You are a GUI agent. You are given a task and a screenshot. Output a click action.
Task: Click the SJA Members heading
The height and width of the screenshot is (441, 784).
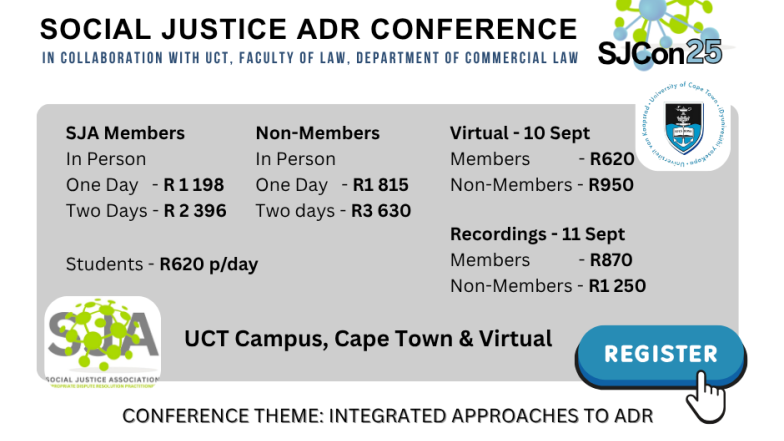point(125,133)
